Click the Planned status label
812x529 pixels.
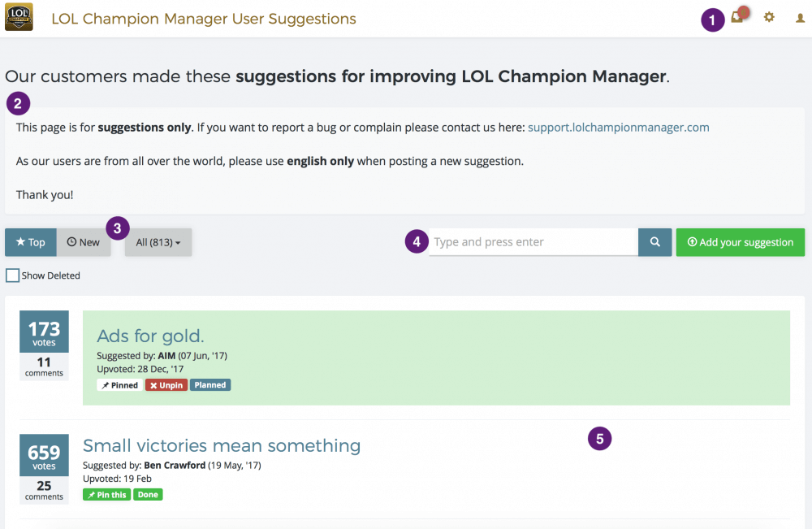210,385
